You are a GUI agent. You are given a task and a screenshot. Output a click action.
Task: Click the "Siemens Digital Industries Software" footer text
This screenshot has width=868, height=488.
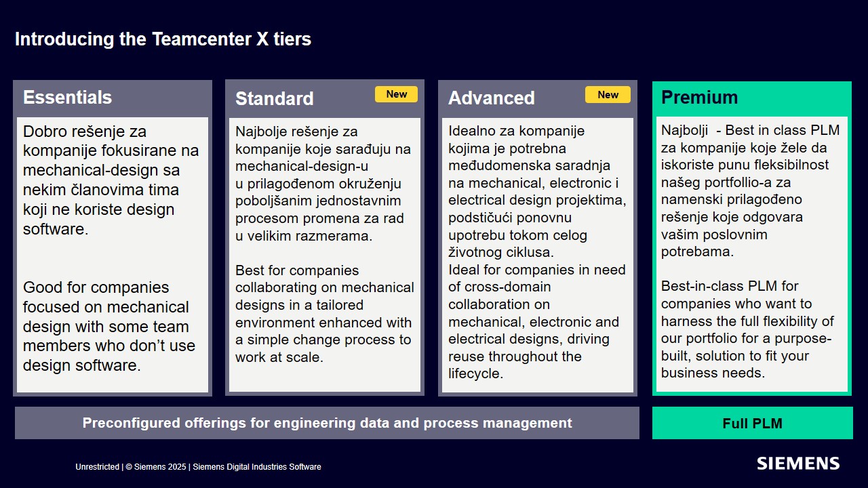[x=257, y=467]
